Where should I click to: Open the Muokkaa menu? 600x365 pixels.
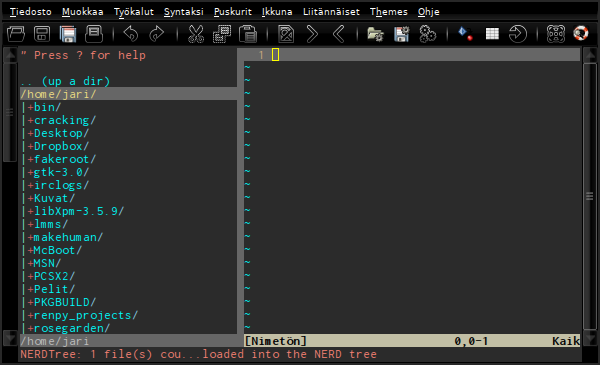(x=83, y=12)
